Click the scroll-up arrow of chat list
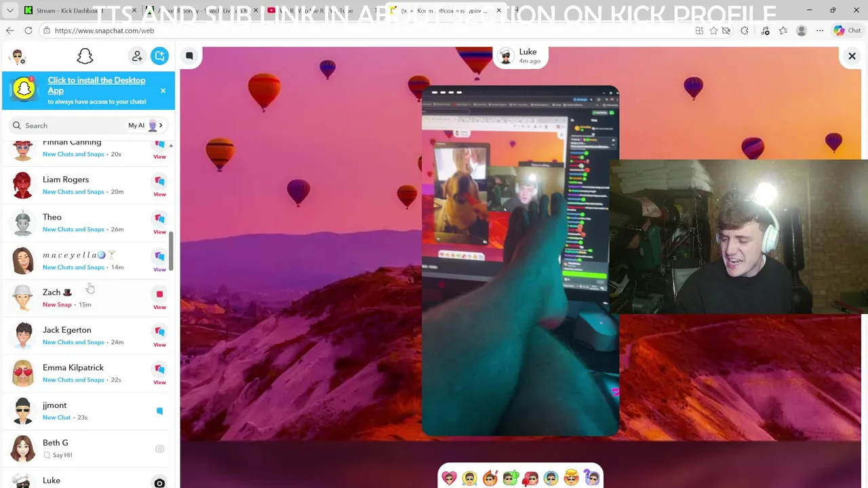Screen dimensions: 868x488 (x=171, y=146)
